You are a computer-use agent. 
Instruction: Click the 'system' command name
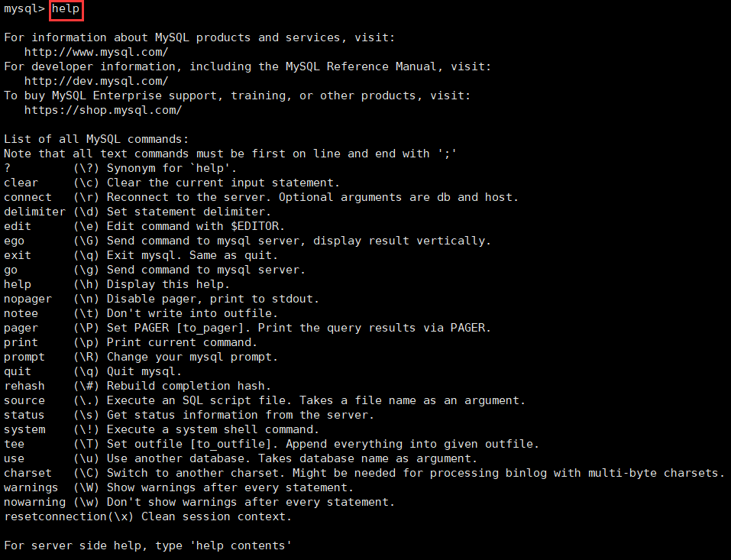24,429
